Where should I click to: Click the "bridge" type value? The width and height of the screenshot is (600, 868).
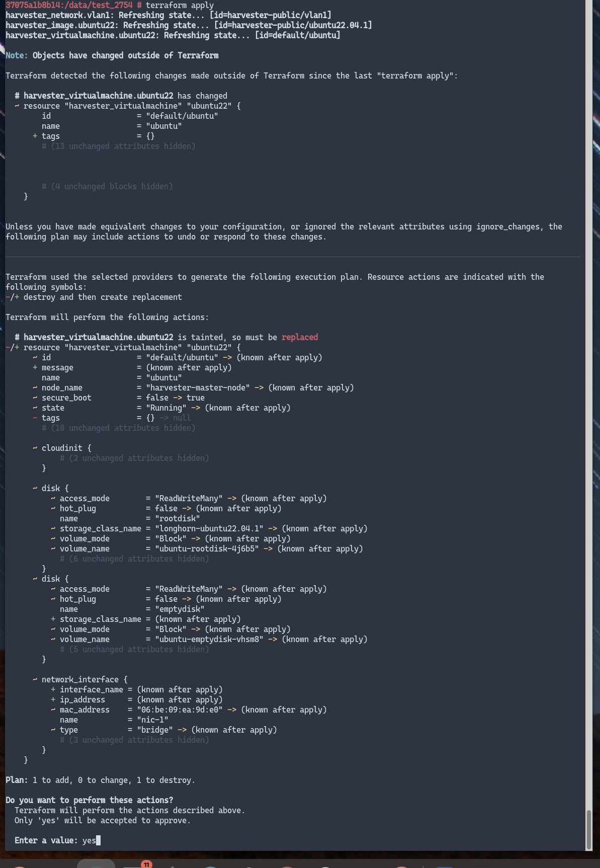155,730
